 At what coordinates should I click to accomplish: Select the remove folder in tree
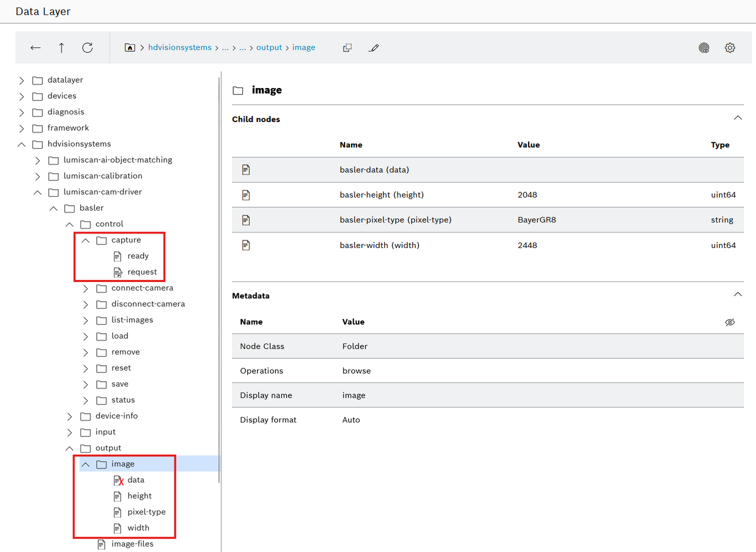pos(125,352)
